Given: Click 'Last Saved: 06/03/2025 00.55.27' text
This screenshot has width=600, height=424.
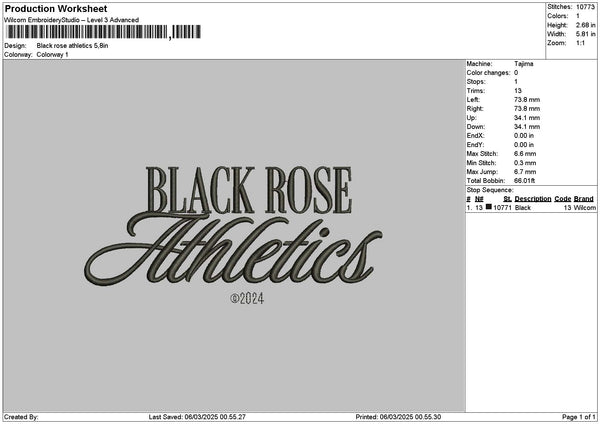Looking at the screenshot, I should click(197, 417).
